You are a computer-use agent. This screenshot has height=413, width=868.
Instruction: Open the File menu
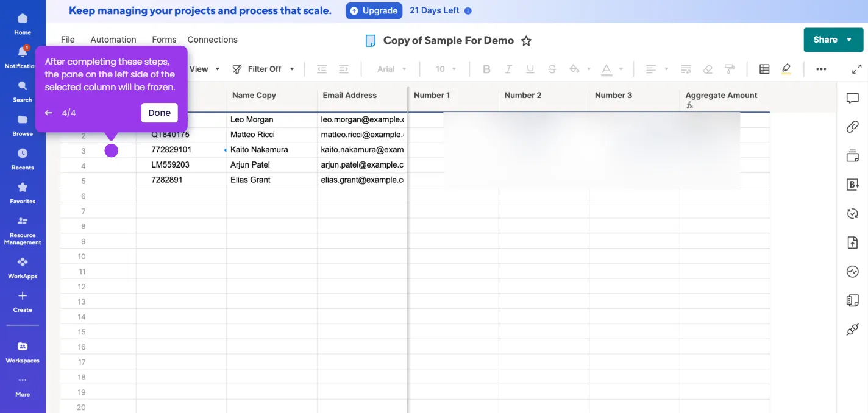pos(68,40)
